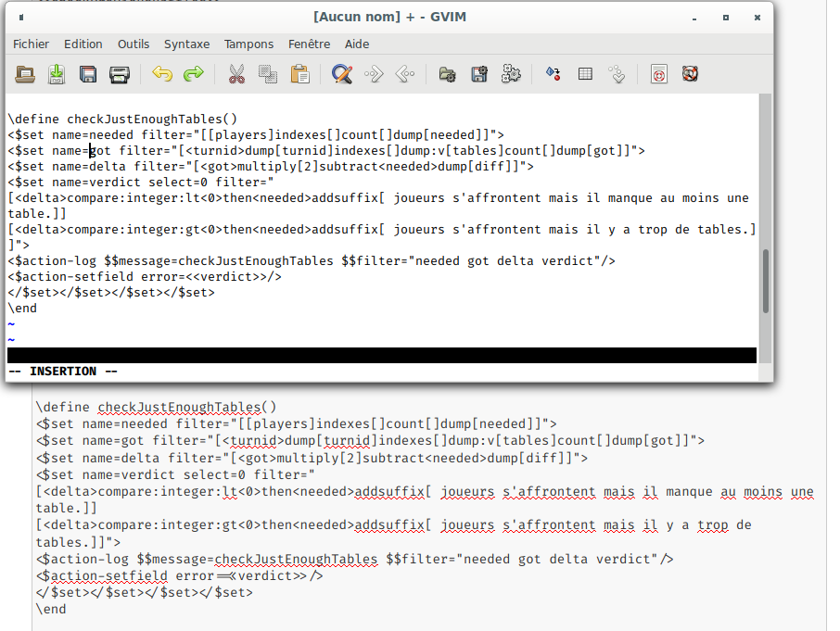Click '<$action-setfield' in GVIM editor

pyautogui.click(x=70, y=277)
